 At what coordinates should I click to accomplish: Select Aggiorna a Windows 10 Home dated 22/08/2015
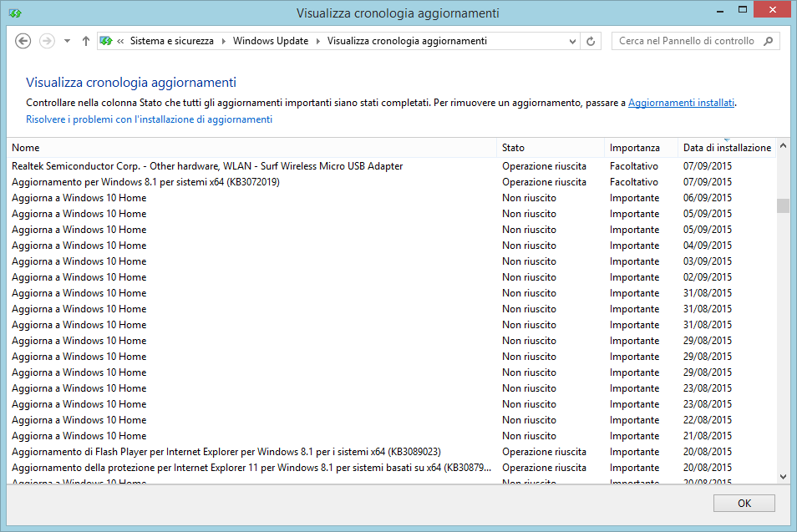coord(391,420)
